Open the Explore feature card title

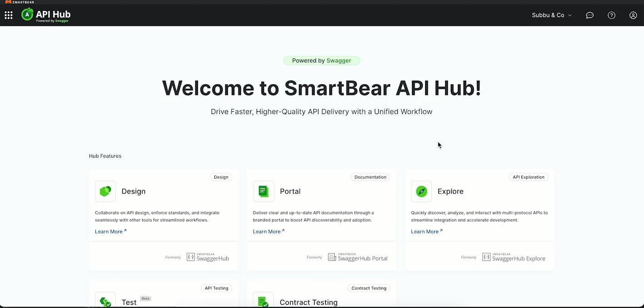(x=451, y=191)
